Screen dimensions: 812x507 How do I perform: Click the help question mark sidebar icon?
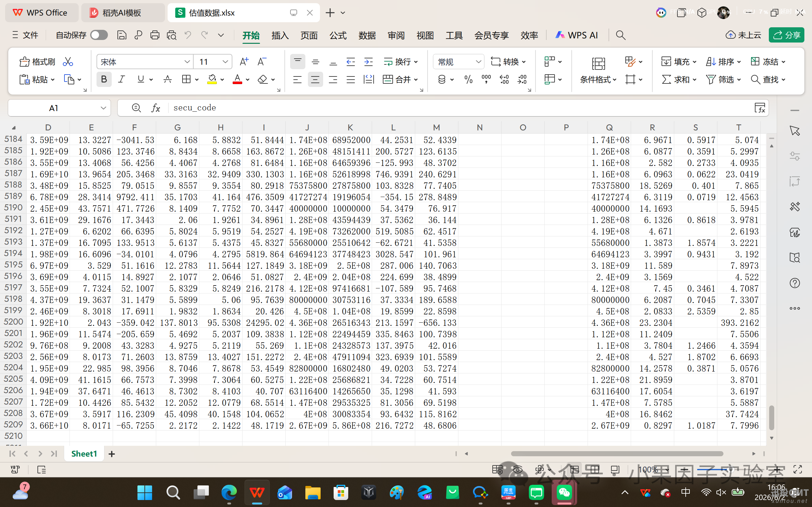[795, 283]
